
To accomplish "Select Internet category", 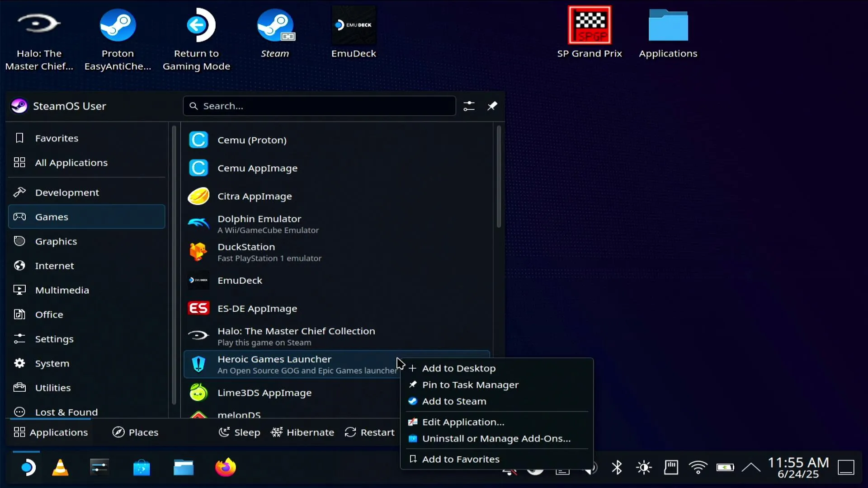I will (x=87, y=266).
